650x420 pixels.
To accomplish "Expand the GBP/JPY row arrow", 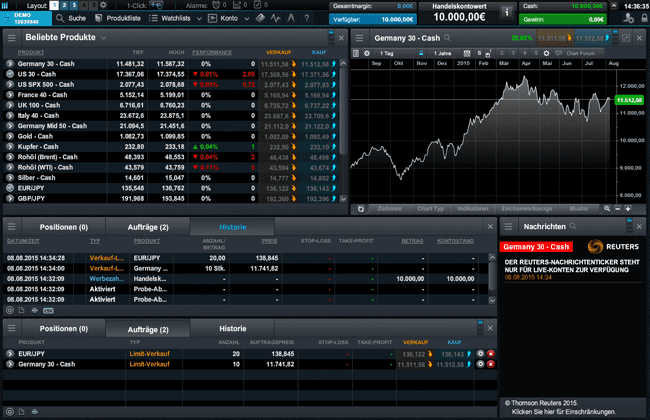I will pyautogui.click(x=10, y=199).
